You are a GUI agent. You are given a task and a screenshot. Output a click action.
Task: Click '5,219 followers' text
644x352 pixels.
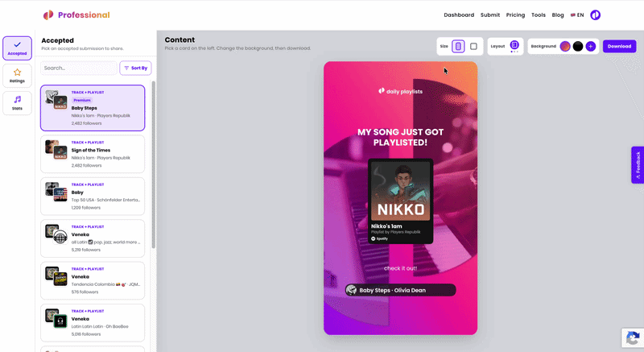coord(86,250)
